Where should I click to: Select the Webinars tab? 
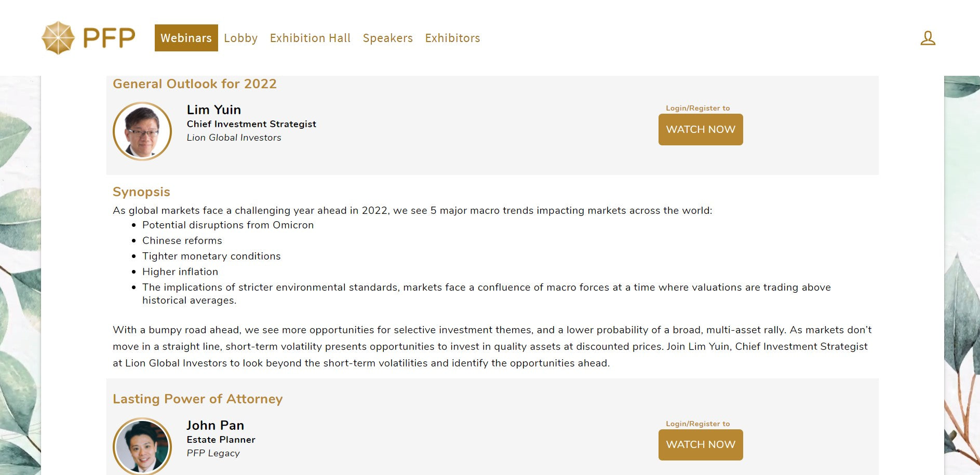186,38
